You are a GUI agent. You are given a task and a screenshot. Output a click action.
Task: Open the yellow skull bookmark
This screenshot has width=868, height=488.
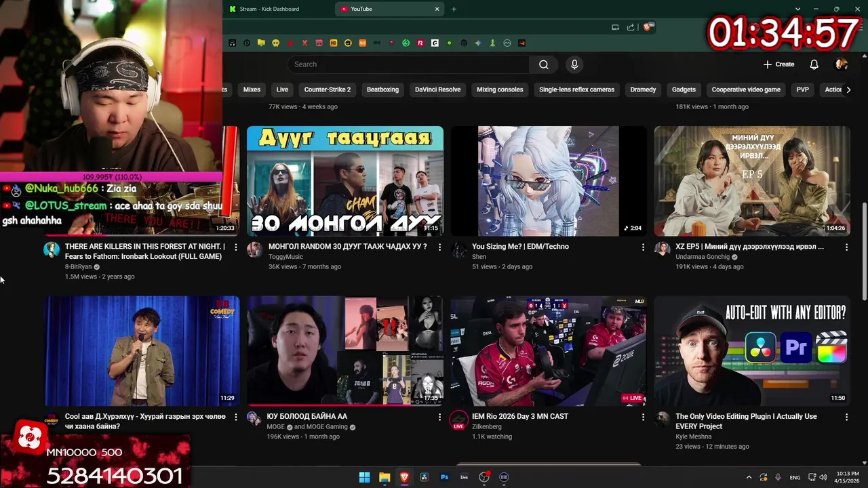pos(275,43)
